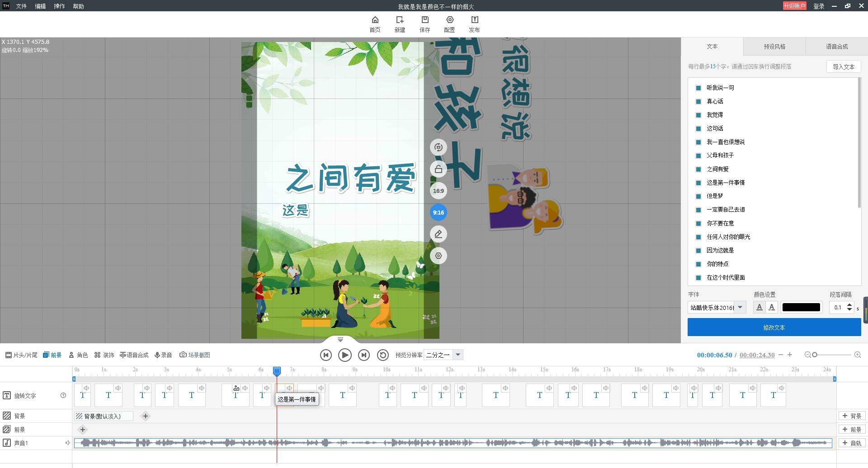
Task: Click the rotate canvas round button
Action: pos(438,147)
